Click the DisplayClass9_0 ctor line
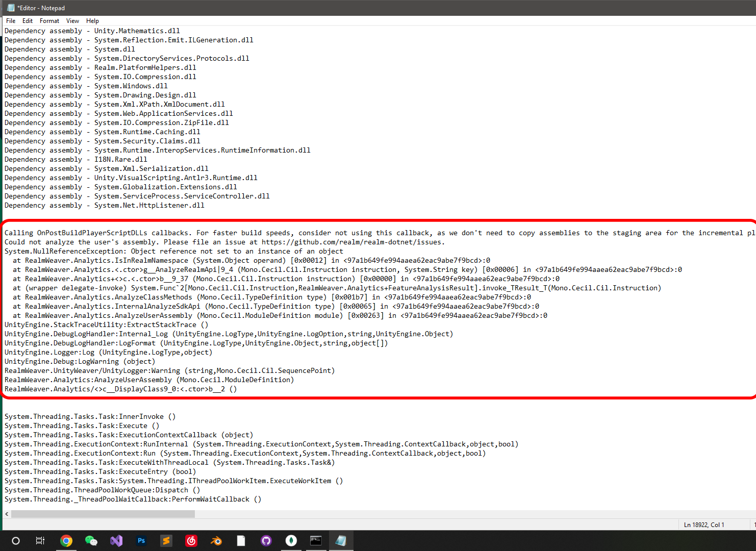Image resolution: width=756 pixels, height=551 pixels. click(121, 389)
